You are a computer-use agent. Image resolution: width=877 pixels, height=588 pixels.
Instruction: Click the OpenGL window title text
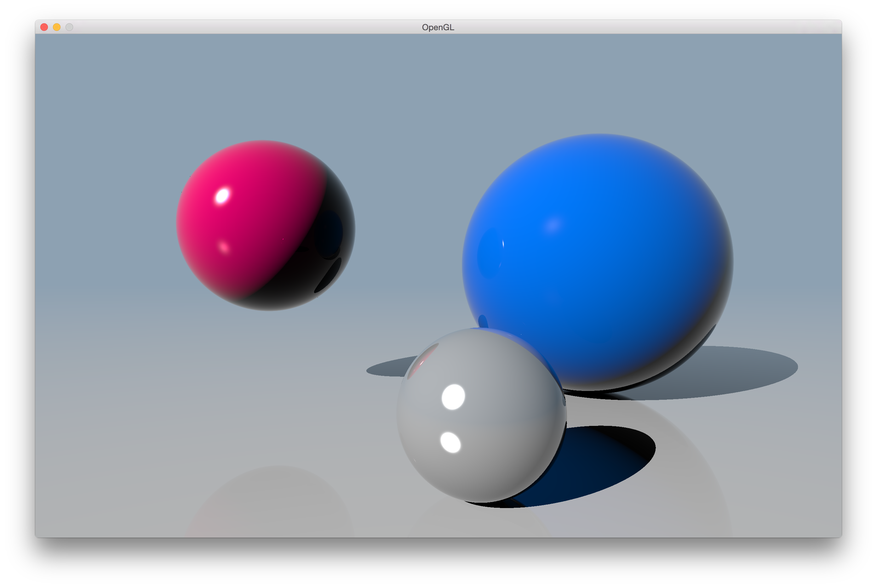pos(438,27)
